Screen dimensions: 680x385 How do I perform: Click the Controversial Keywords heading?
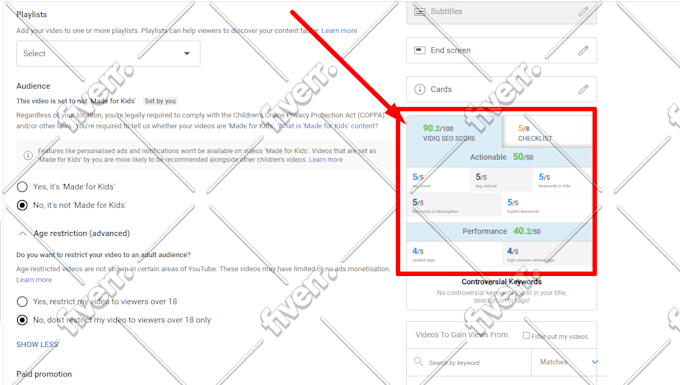501,282
